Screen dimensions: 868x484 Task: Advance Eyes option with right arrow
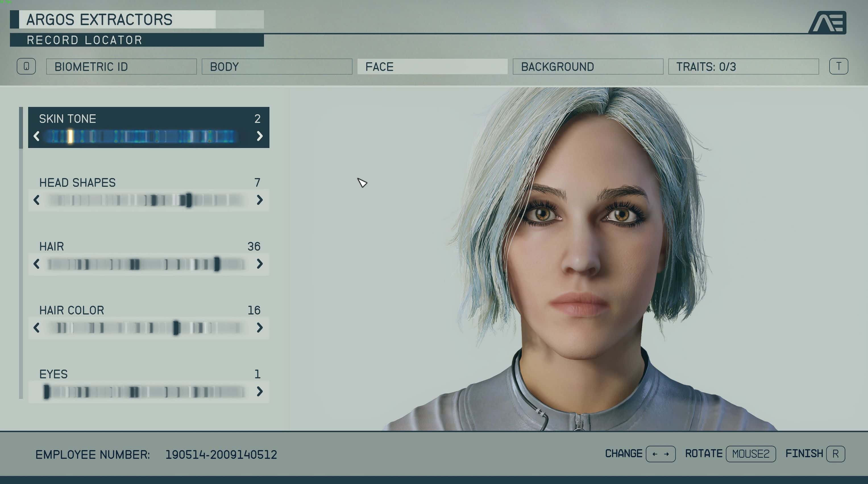pyautogui.click(x=259, y=391)
